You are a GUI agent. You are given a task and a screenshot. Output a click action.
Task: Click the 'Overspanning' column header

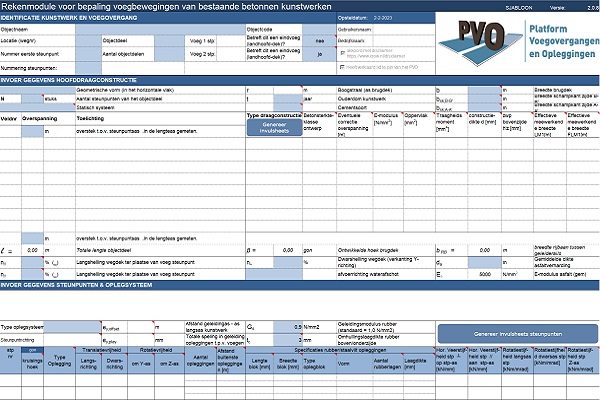[39, 119]
